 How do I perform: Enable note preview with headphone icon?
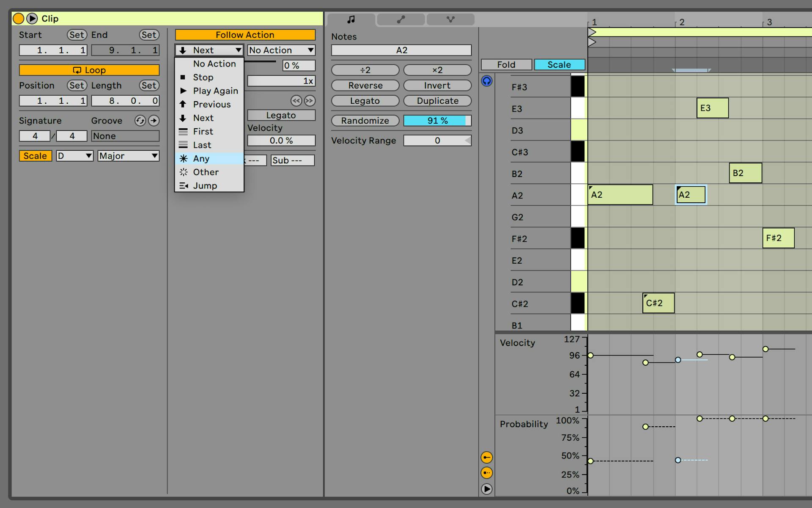point(487,81)
